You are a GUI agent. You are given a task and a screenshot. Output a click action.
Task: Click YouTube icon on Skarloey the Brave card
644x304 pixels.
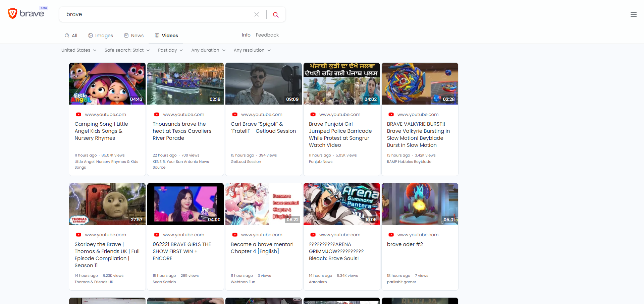[78, 235]
